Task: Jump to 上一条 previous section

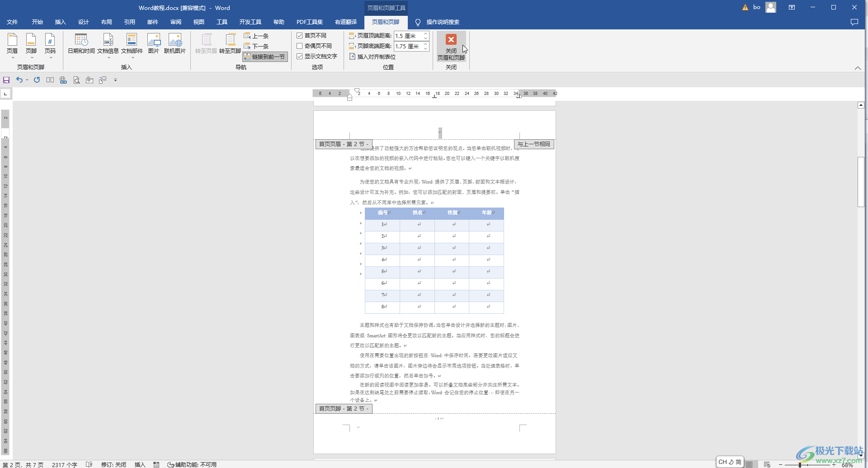Action: pos(256,36)
